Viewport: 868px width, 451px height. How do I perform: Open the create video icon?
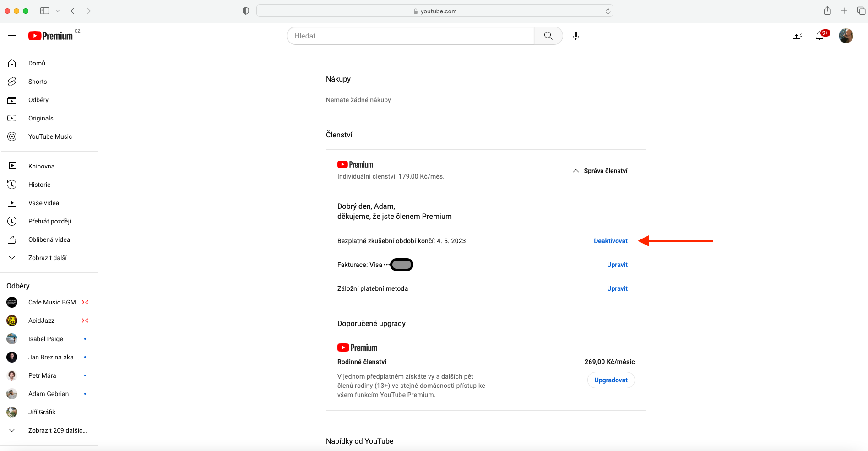tap(797, 36)
